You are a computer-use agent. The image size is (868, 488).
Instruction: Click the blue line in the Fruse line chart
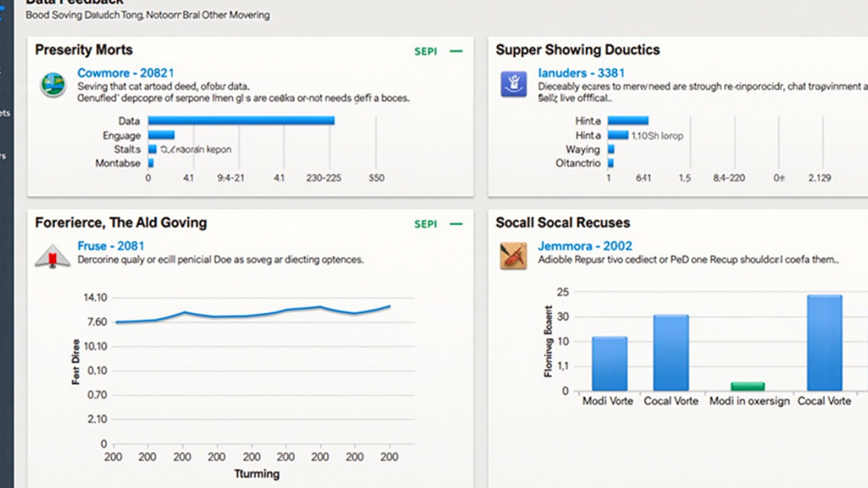[253, 313]
